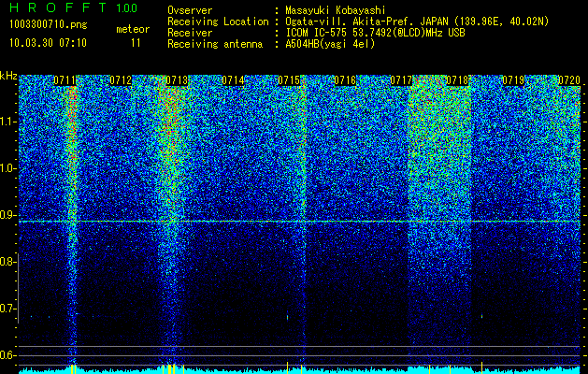This screenshot has width=588, height=374.
Task: Click the Receiver field label
Action: (190, 33)
